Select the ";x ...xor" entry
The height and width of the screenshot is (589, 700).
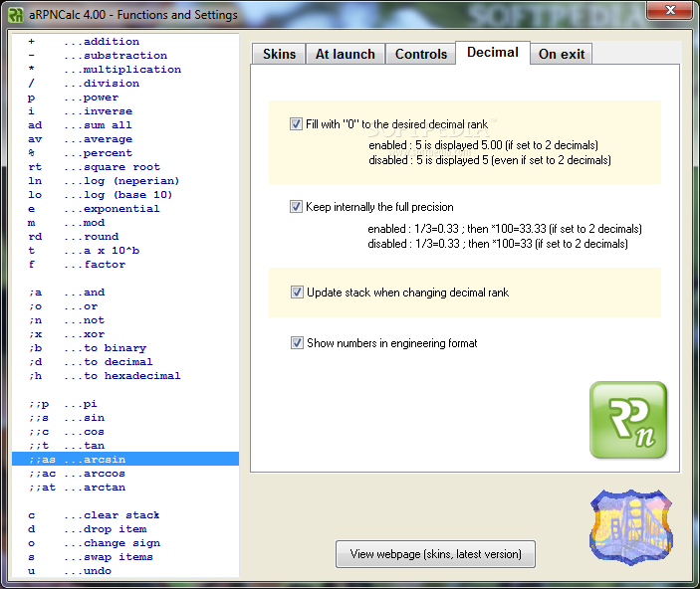tap(125, 333)
